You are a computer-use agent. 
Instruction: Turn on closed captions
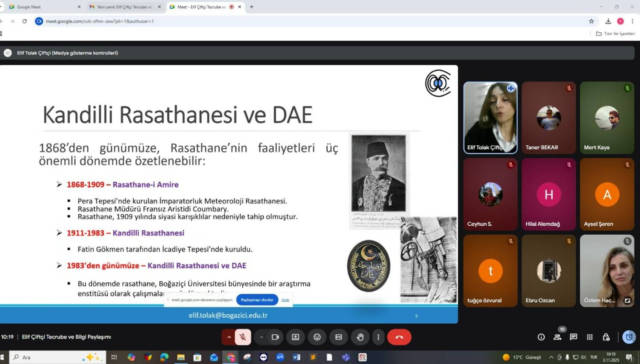[x=339, y=337]
